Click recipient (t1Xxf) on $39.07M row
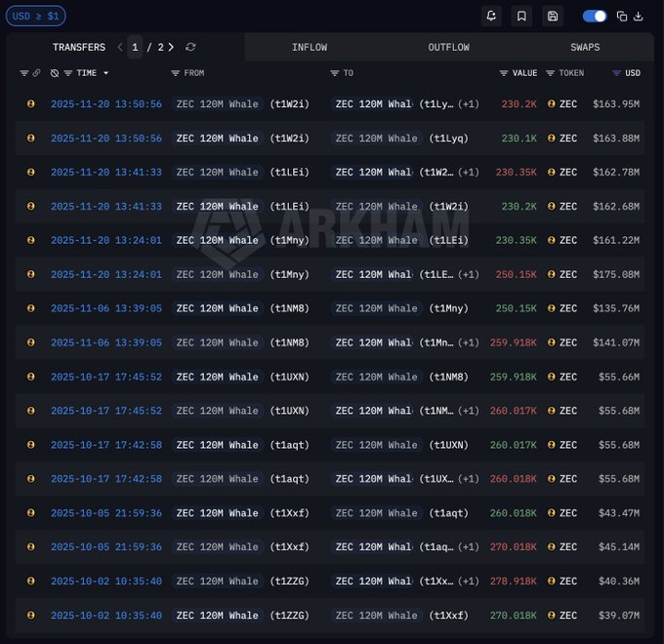Screen dimensions: 664x644 (x=448, y=616)
